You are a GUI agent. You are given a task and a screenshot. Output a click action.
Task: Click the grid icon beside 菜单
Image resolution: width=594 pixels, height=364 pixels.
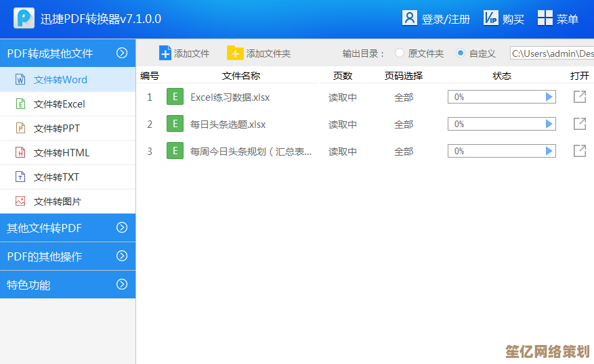point(545,18)
